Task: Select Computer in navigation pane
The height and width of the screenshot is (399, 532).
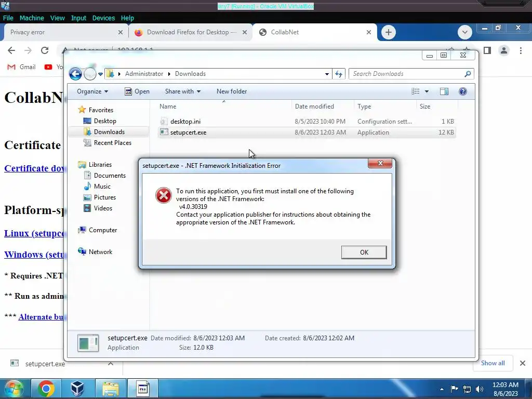Action: [x=103, y=230]
